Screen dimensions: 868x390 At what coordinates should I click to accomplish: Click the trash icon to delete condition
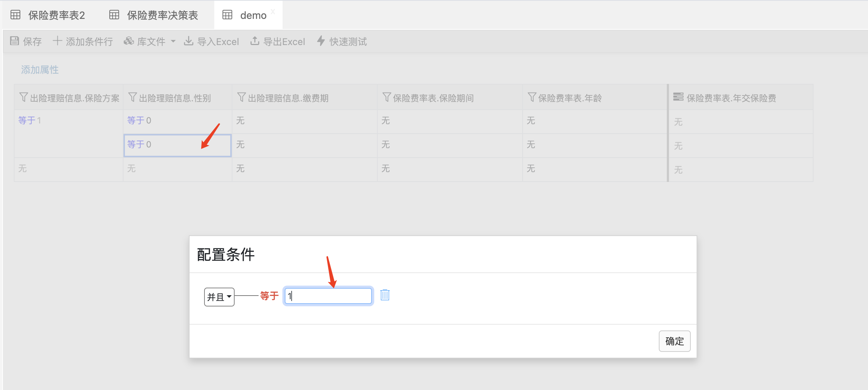tap(385, 295)
